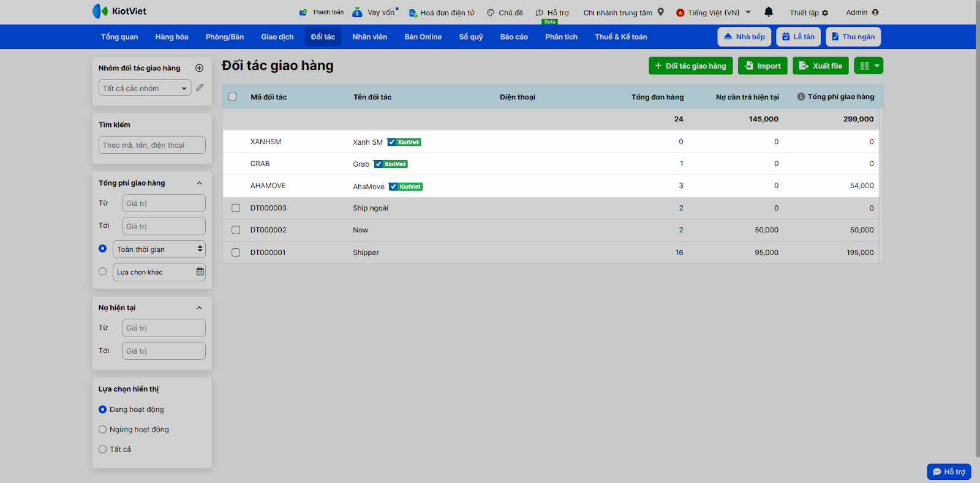This screenshot has width=980, height=483.
Task: Tick checkbox for DT000001 Shipper
Action: (236, 253)
